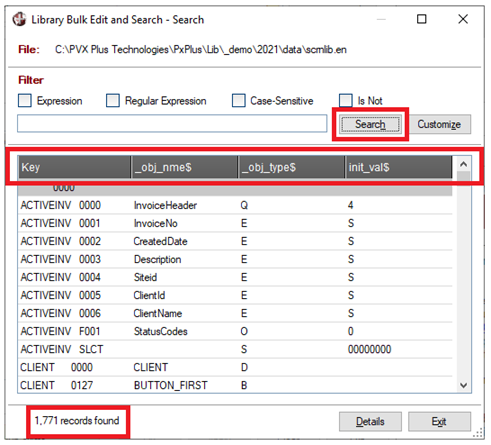Check the Case-Sensitive option

point(238,100)
